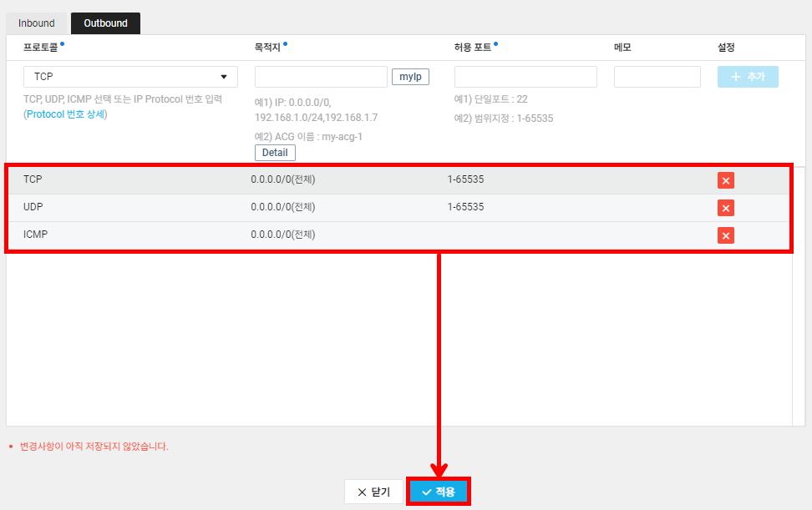Click port 1-65535 in the TCP row
The width and height of the screenshot is (812, 510).
tap(465, 179)
